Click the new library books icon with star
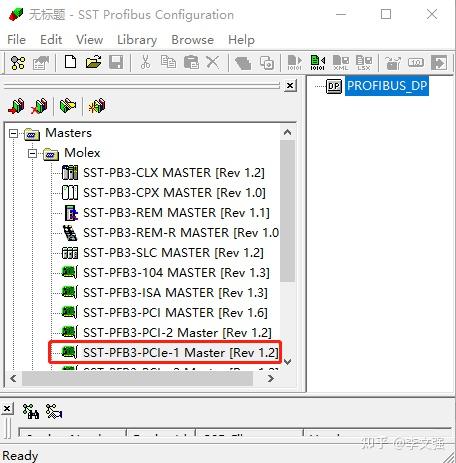This screenshot has width=456, height=463. [97, 106]
